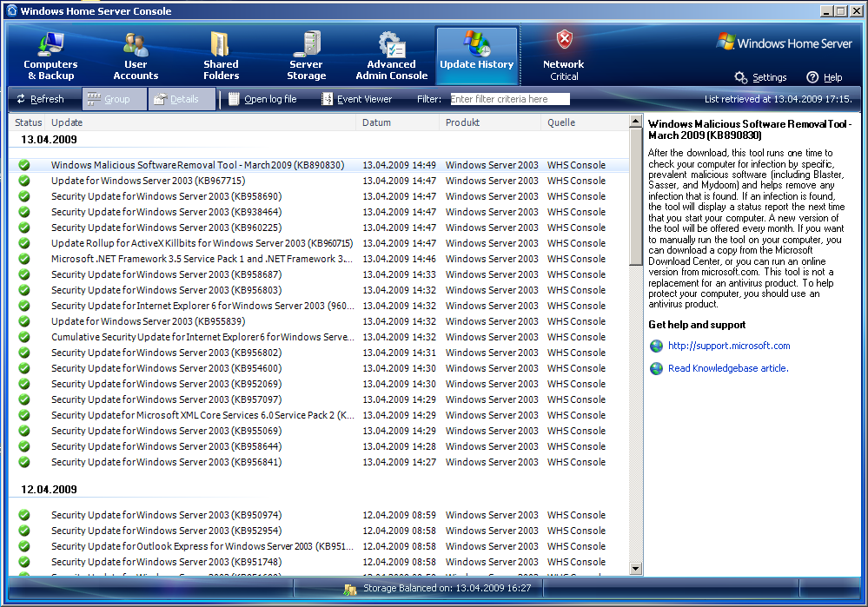Select the Security Update KB958687 row
Image resolution: width=868 pixels, height=607 pixels.
point(318,274)
